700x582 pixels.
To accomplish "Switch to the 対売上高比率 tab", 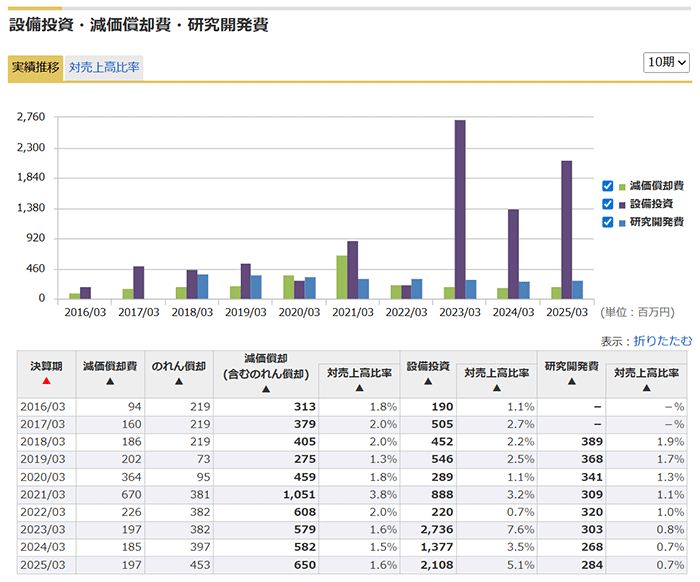I will 104,68.
